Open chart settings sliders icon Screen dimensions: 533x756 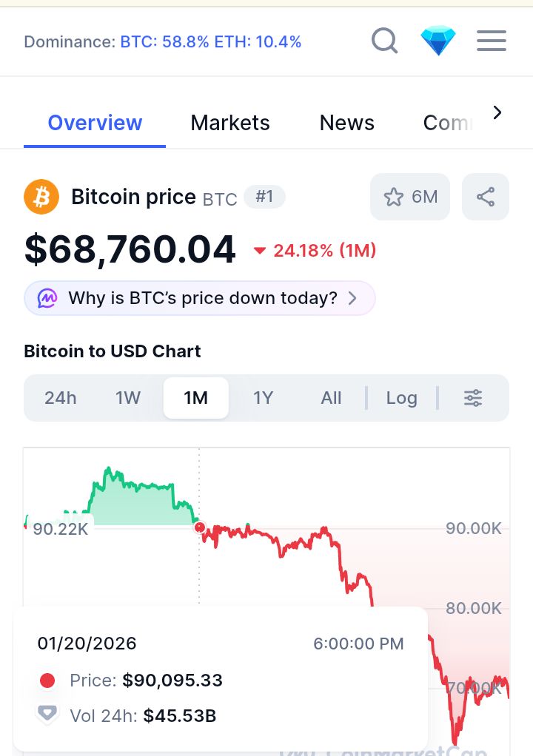click(x=473, y=398)
